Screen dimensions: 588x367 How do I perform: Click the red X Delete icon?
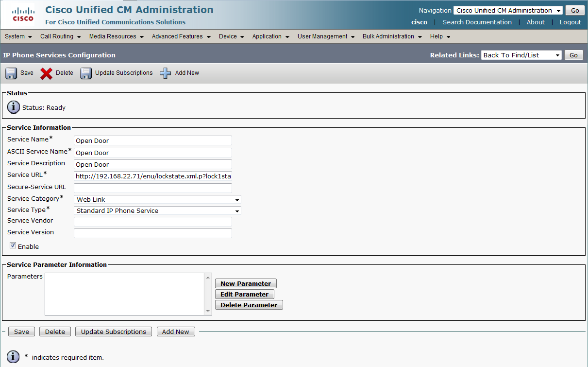click(47, 73)
